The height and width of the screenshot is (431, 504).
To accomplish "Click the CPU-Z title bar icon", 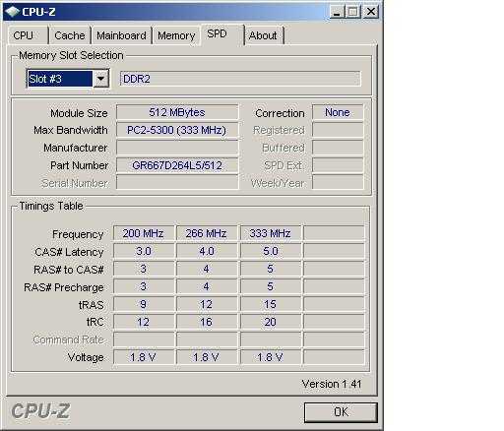I will pos(13,12).
